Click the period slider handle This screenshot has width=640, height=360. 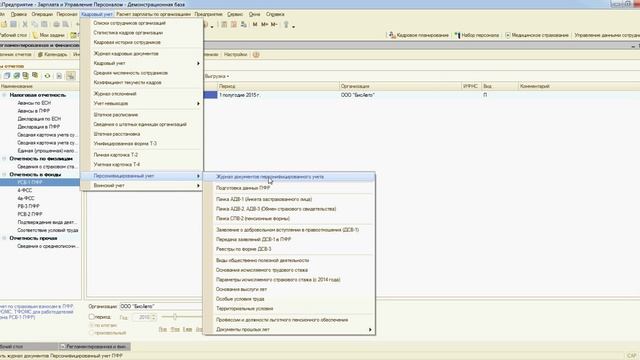175,317
